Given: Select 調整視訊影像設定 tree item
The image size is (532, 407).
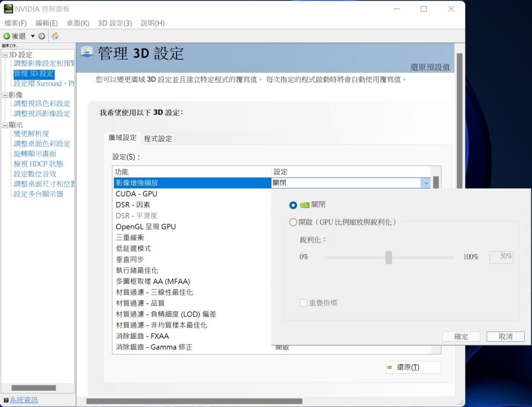Looking at the screenshot, I should tap(42, 114).
